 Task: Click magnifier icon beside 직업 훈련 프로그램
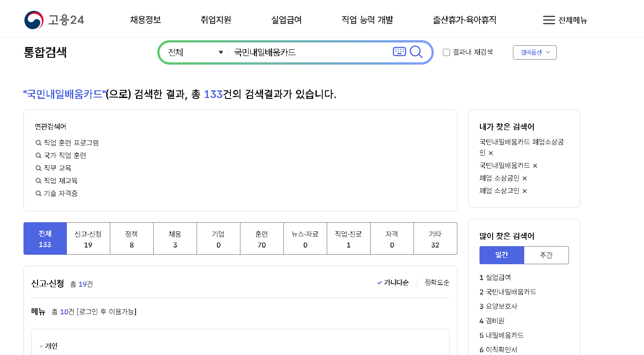tap(38, 143)
